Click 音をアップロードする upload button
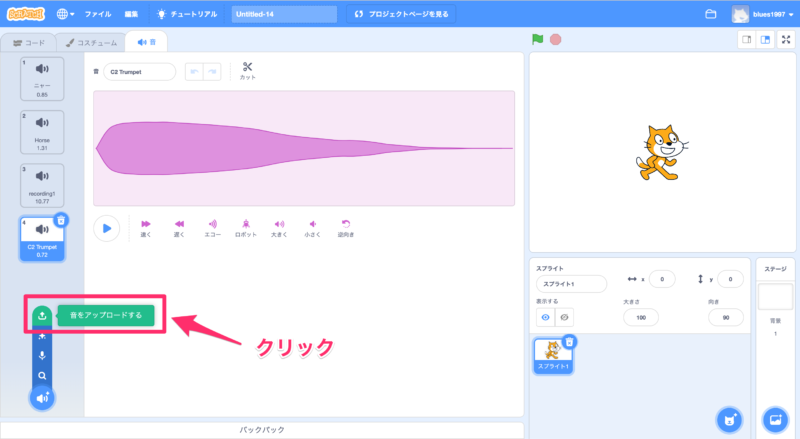800x439 pixels. pos(105,316)
